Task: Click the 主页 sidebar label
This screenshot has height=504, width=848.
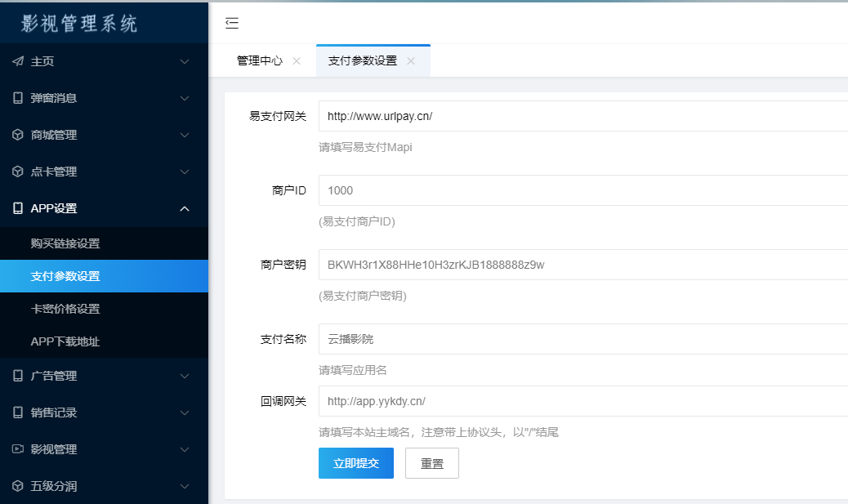Action: tap(42, 61)
